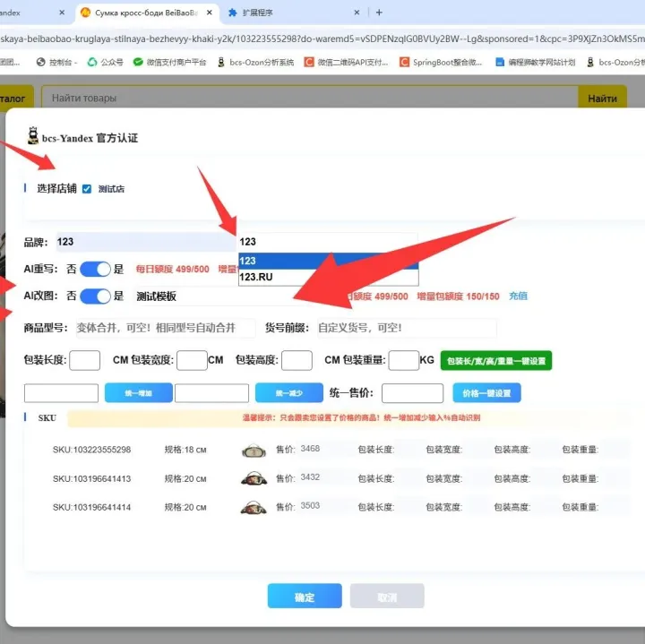Click price field 3432 of second SKU
Image resolution: width=645 pixels, height=644 pixels.
tap(310, 477)
